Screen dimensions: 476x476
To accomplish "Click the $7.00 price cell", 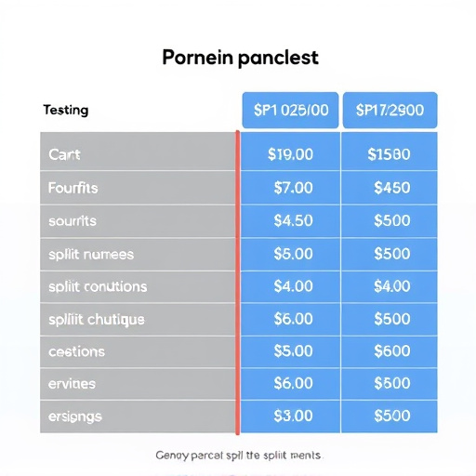I will click(290, 188).
